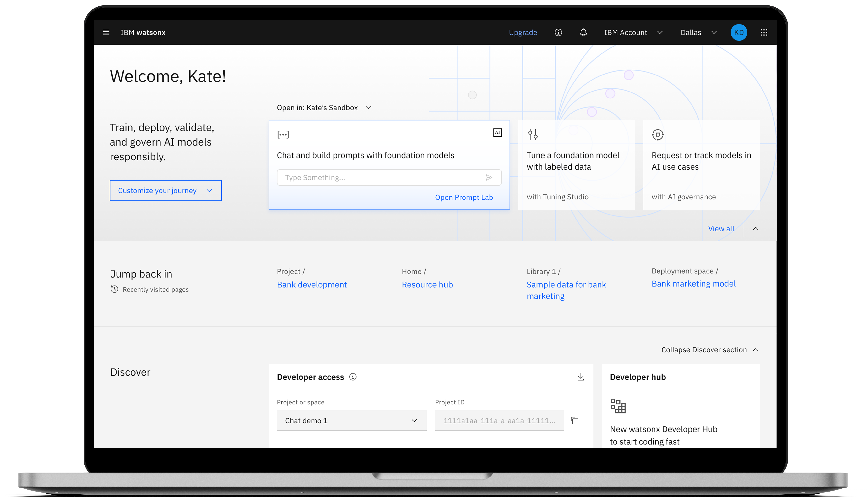The width and height of the screenshot is (868, 502).
Task: Click the info circle icon in header
Action: click(558, 32)
